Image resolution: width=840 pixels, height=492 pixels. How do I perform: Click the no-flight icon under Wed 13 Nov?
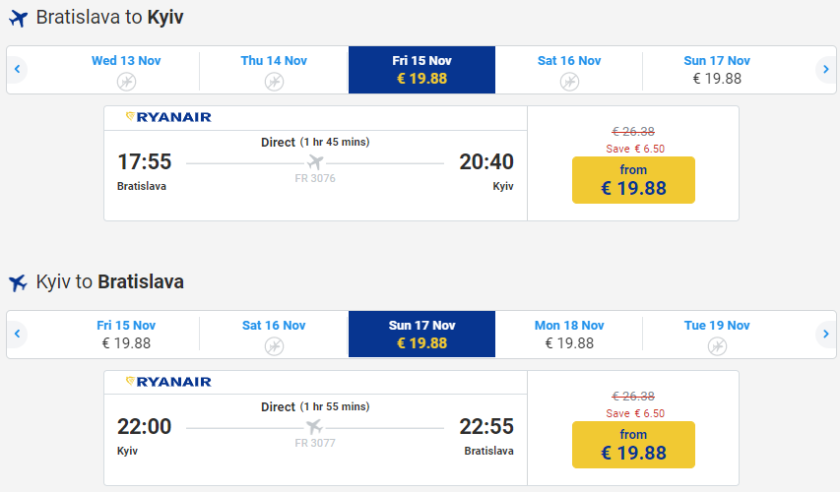pos(126,81)
